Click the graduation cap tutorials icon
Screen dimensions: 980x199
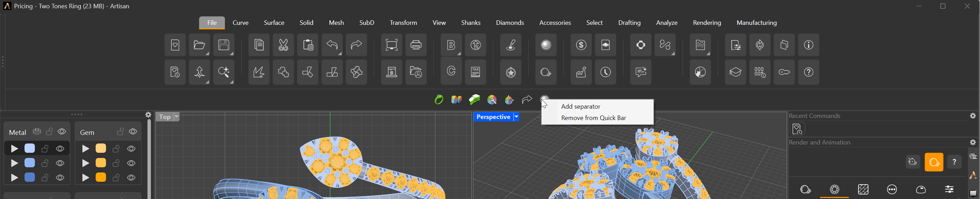point(736,72)
